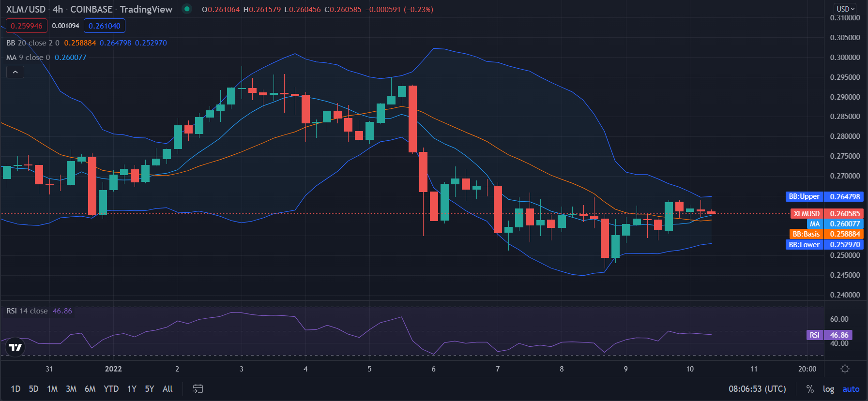The image size is (868, 401).
Task: Click the date label 10 on time axis
Action: pyautogui.click(x=690, y=369)
